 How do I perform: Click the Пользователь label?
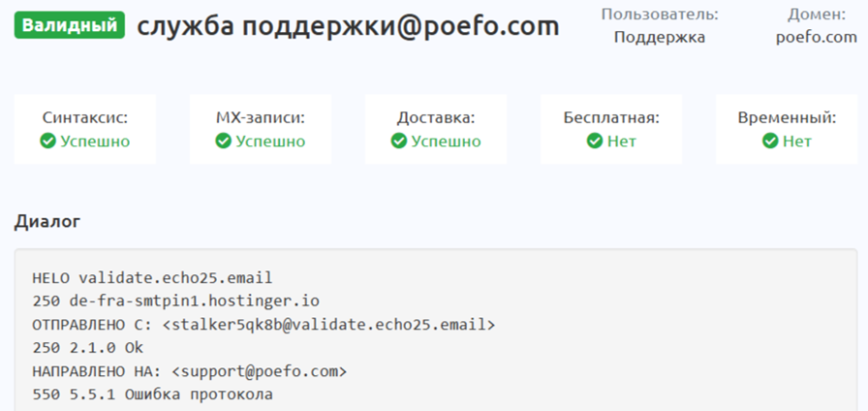[660, 15]
